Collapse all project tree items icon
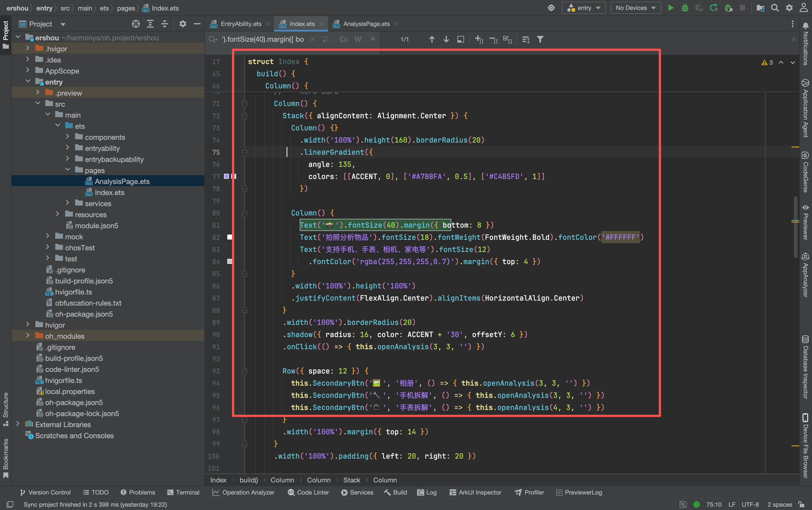The width and height of the screenshot is (812, 510). [x=165, y=24]
